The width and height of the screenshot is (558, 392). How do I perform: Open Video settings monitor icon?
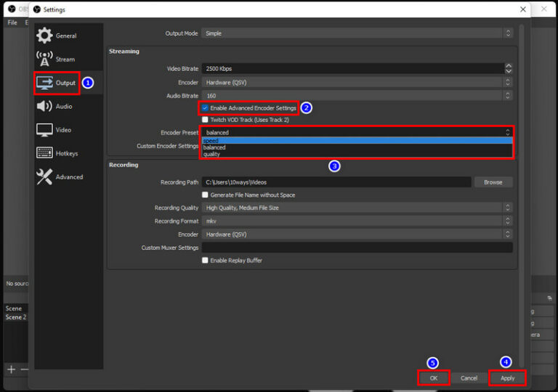[x=44, y=130]
